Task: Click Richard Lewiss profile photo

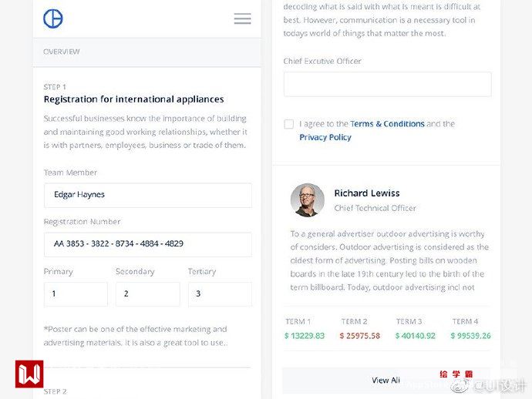Action: (x=307, y=200)
